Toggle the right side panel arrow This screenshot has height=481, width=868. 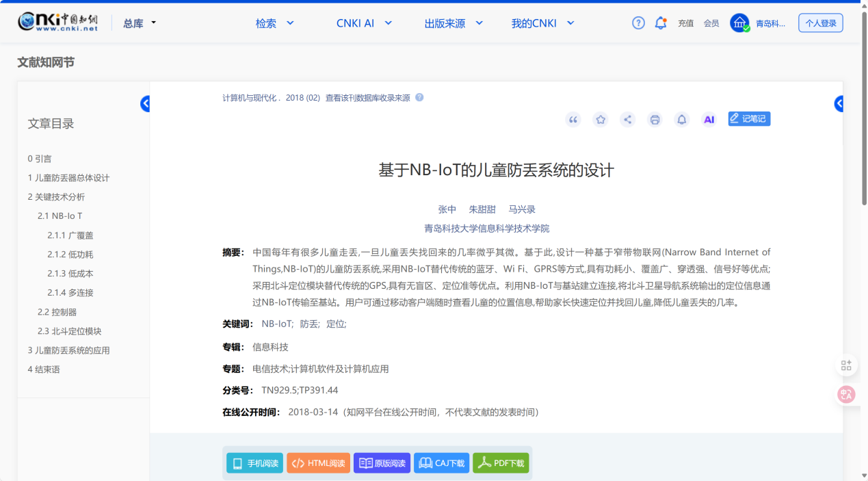pos(839,104)
